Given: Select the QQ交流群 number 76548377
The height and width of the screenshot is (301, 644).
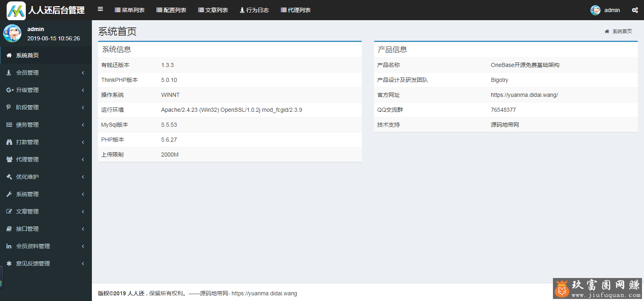Looking at the screenshot, I should 503,110.
